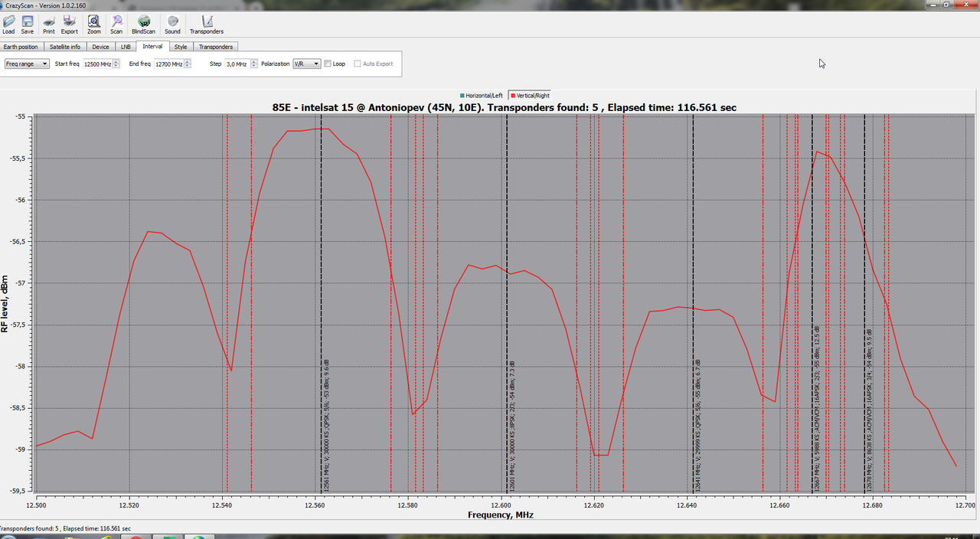Click the Auto Export checkbox
This screenshot has height=539, width=980.
click(358, 64)
